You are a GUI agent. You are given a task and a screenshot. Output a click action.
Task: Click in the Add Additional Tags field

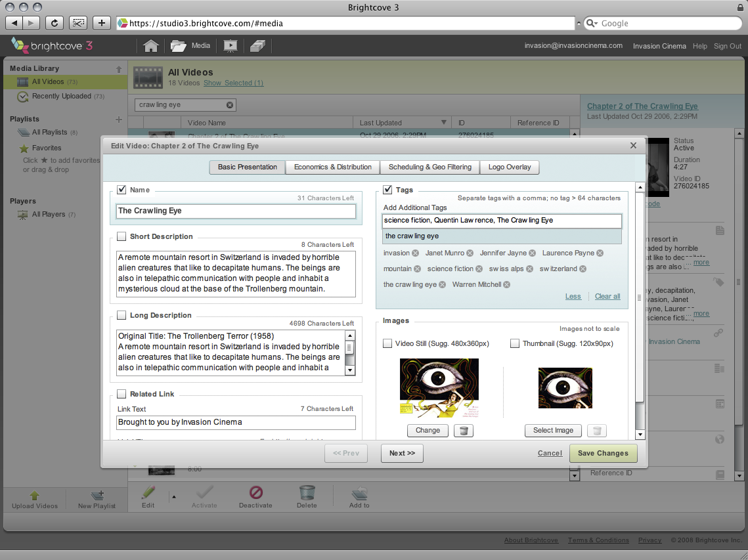point(502,221)
